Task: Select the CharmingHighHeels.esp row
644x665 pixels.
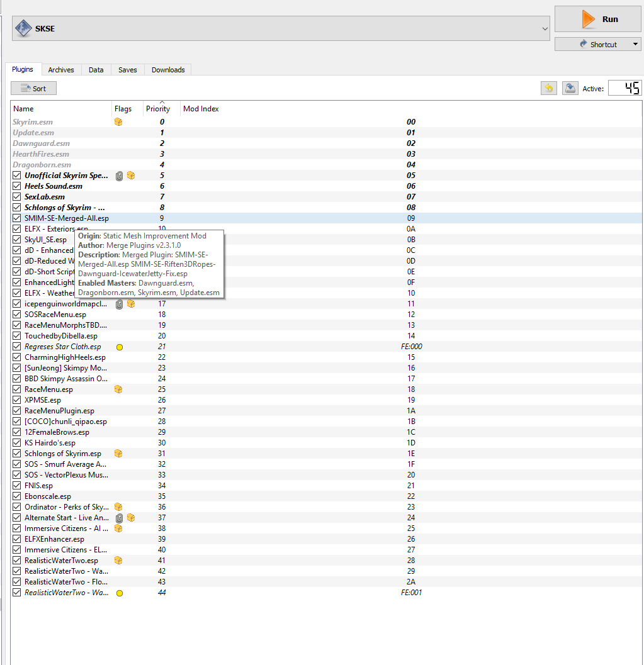Action: point(326,357)
